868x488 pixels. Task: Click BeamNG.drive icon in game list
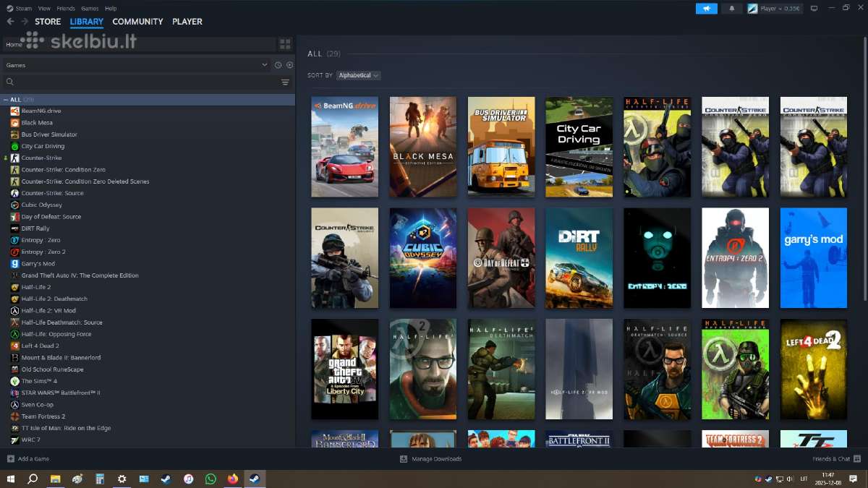(14, 111)
